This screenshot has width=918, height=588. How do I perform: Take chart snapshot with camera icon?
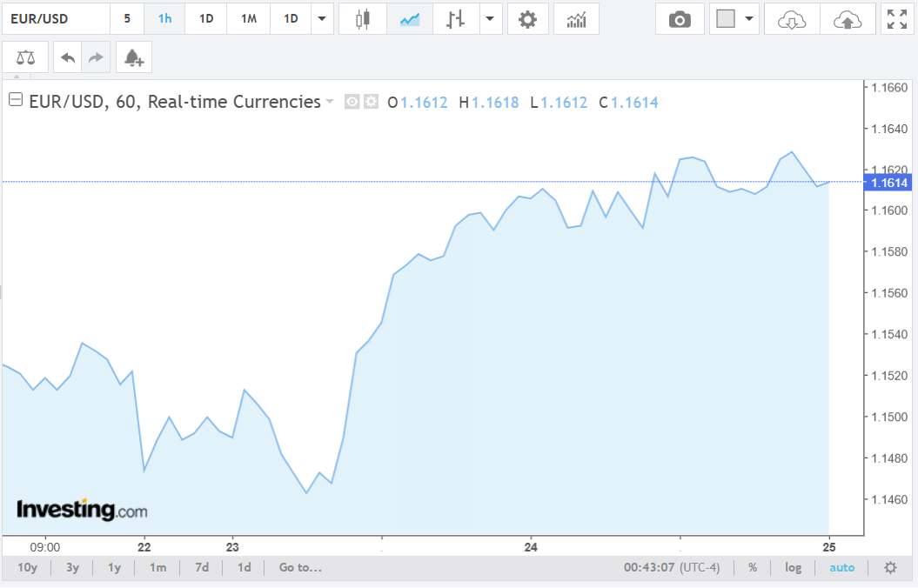(x=679, y=19)
